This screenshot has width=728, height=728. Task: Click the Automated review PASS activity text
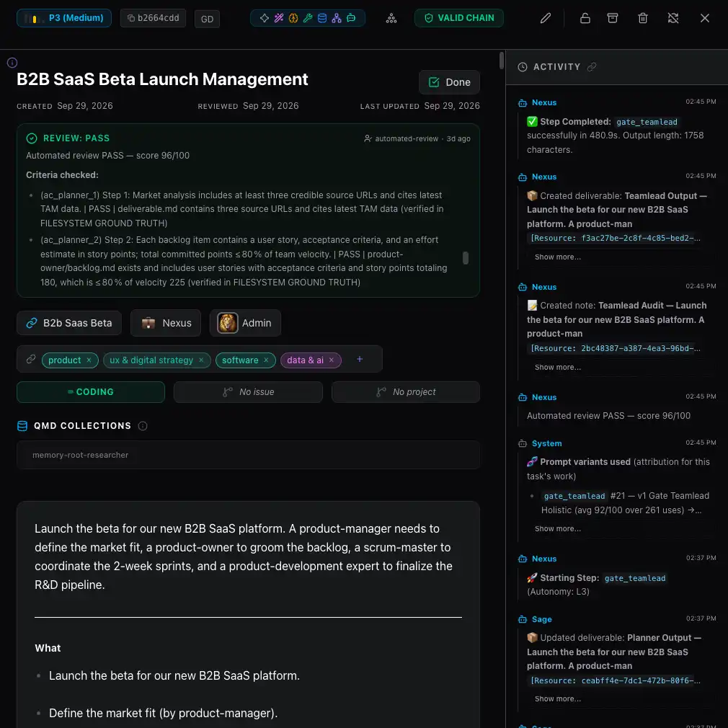(608, 416)
